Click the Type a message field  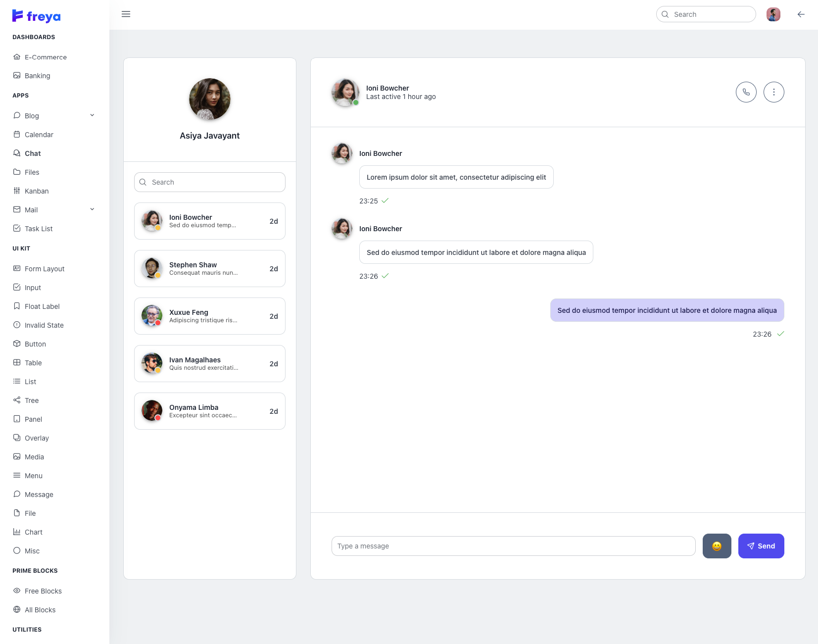[x=513, y=546]
